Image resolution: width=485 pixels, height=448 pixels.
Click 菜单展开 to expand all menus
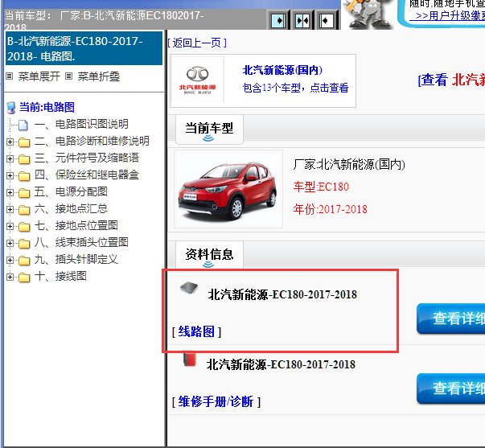(x=39, y=76)
